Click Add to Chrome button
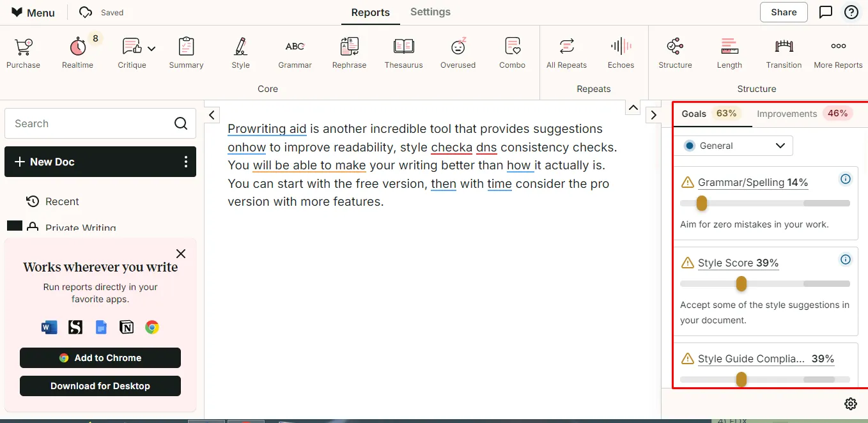This screenshot has height=423, width=868. pos(100,358)
